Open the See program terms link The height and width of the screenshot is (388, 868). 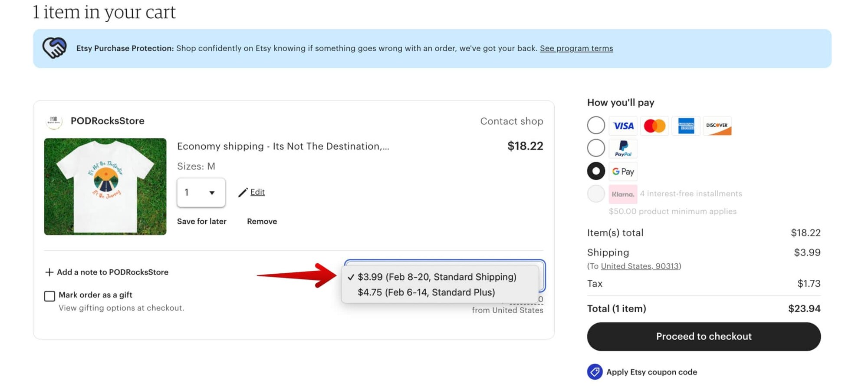[x=576, y=48]
